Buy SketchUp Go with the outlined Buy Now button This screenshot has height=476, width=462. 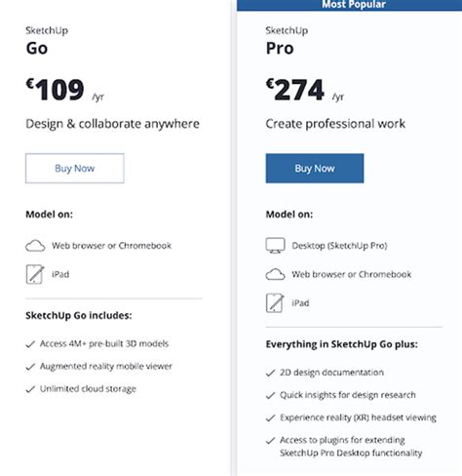(x=75, y=169)
